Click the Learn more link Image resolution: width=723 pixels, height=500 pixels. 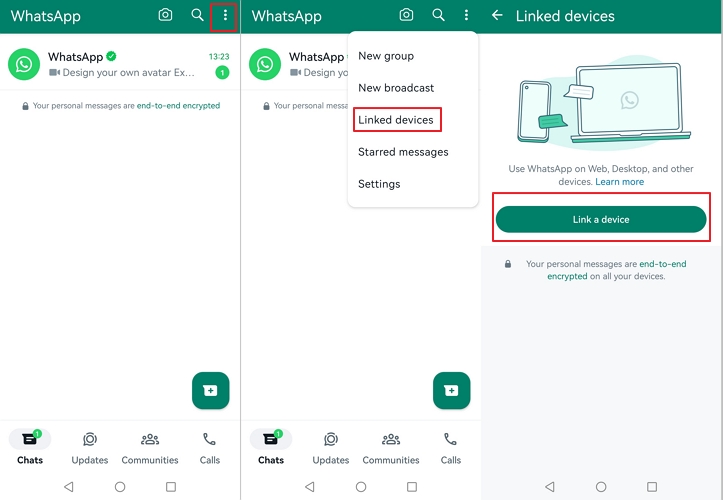pos(619,182)
